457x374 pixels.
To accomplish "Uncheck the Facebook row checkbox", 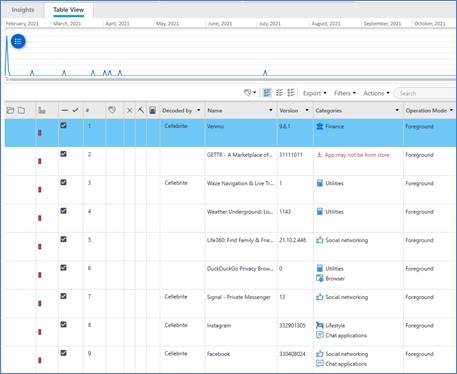I will (x=63, y=353).
